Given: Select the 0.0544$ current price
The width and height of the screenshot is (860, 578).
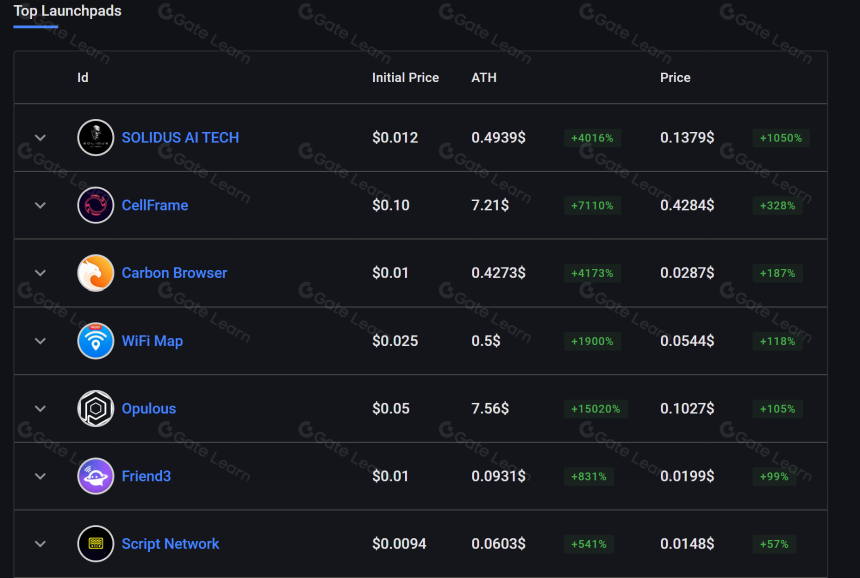Looking at the screenshot, I should 687,341.
